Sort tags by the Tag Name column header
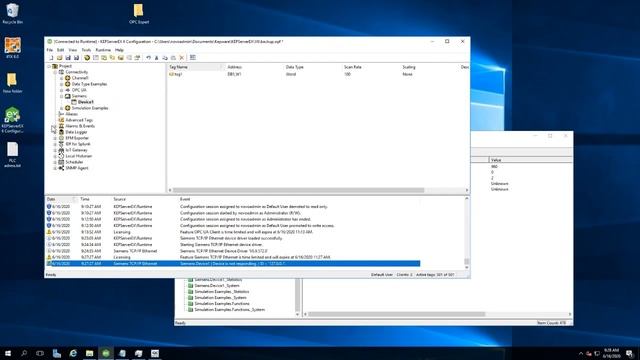The height and width of the screenshot is (360, 640). (196, 67)
